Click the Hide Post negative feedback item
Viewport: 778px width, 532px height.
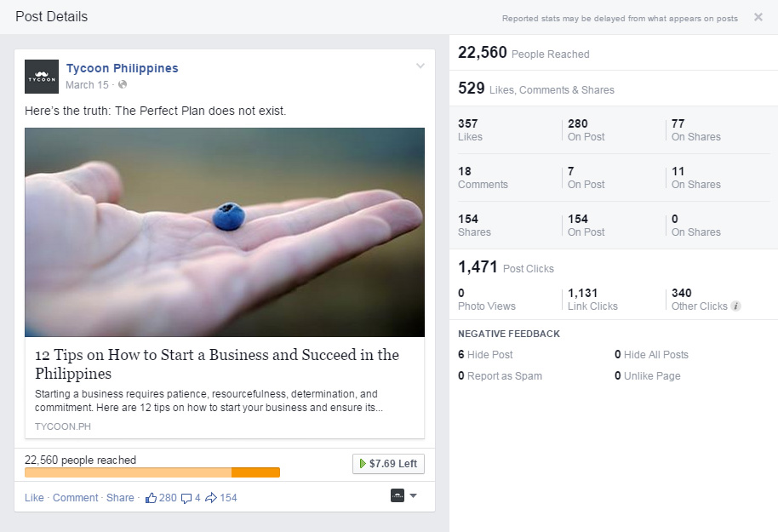coord(485,355)
